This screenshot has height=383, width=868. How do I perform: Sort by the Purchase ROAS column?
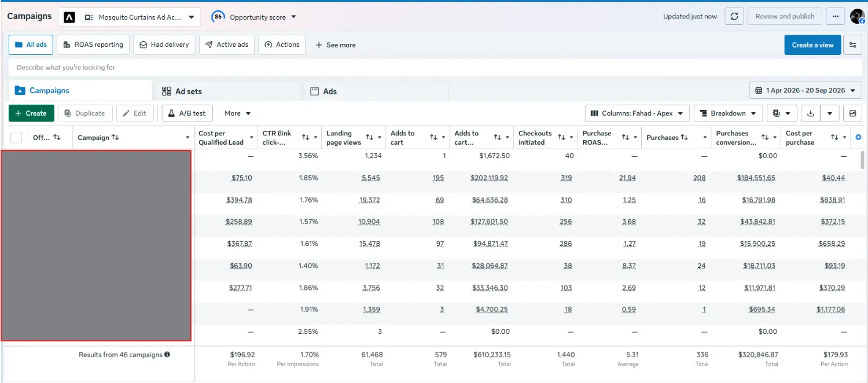click(x=625, y=138)
